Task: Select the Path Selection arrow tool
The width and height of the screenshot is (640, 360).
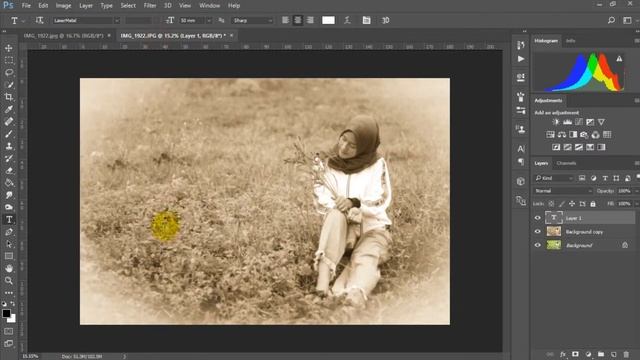Action: [9, 244]
